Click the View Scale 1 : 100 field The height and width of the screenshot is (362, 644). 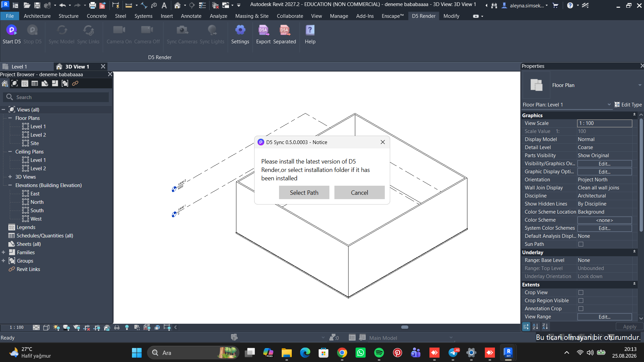click(604, 123)
